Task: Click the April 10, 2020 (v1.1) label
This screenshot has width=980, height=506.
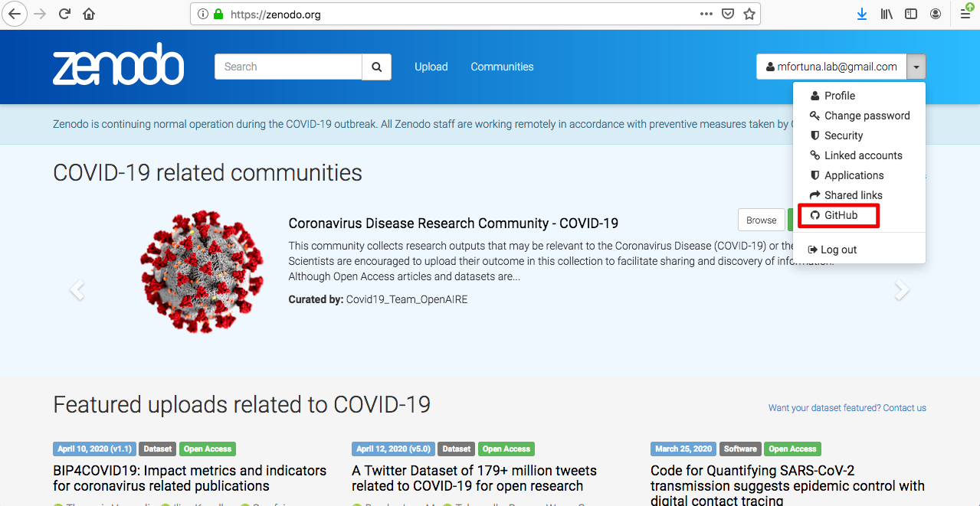Action: coord(94,449)
